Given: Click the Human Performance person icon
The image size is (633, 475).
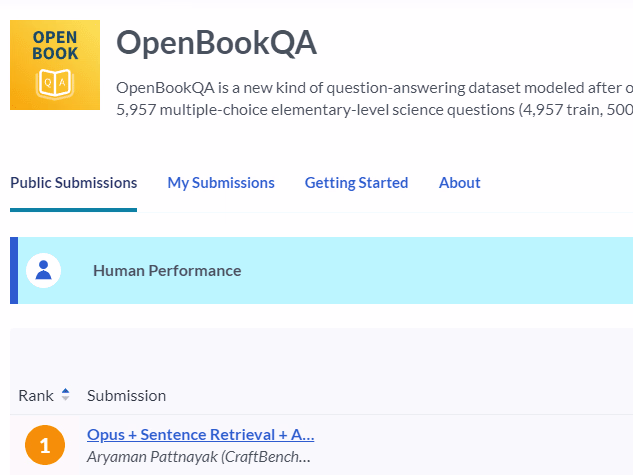Looking at the screenshot, I should 43,270.
